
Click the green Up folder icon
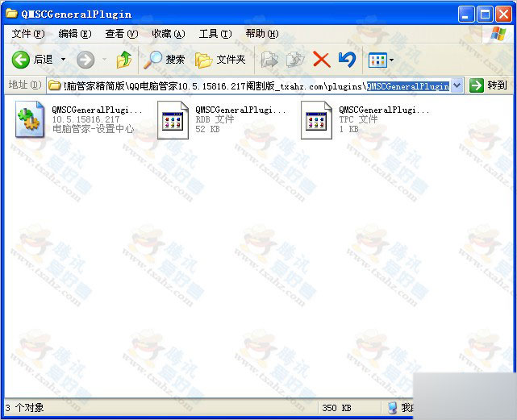[123, 60]
